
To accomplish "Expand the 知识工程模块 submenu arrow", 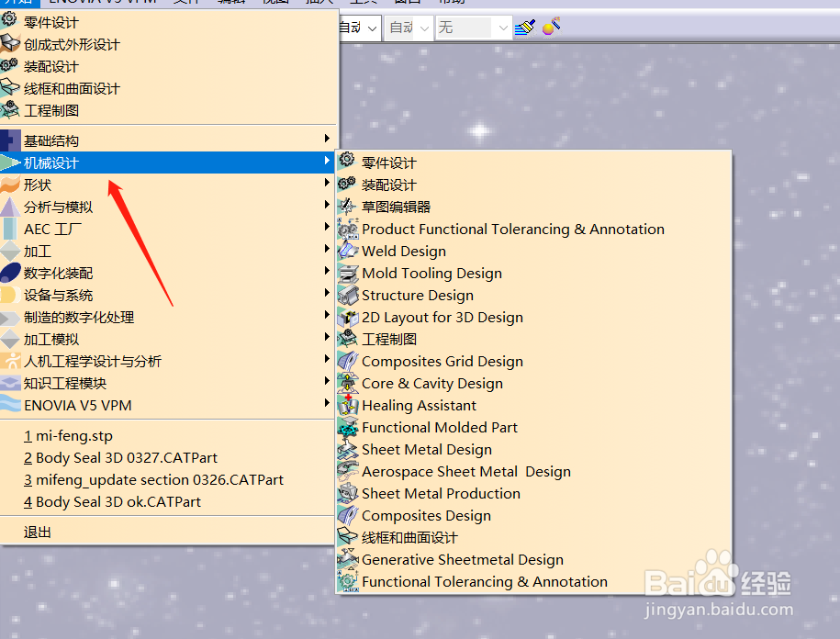I will coord(327,381).
